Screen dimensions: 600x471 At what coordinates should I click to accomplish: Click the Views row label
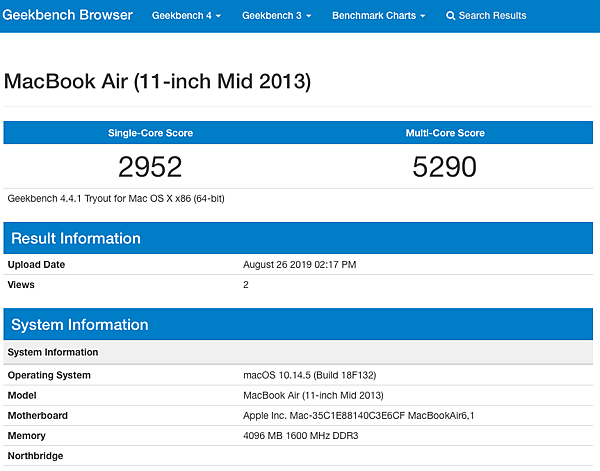[x=22, y=284]
